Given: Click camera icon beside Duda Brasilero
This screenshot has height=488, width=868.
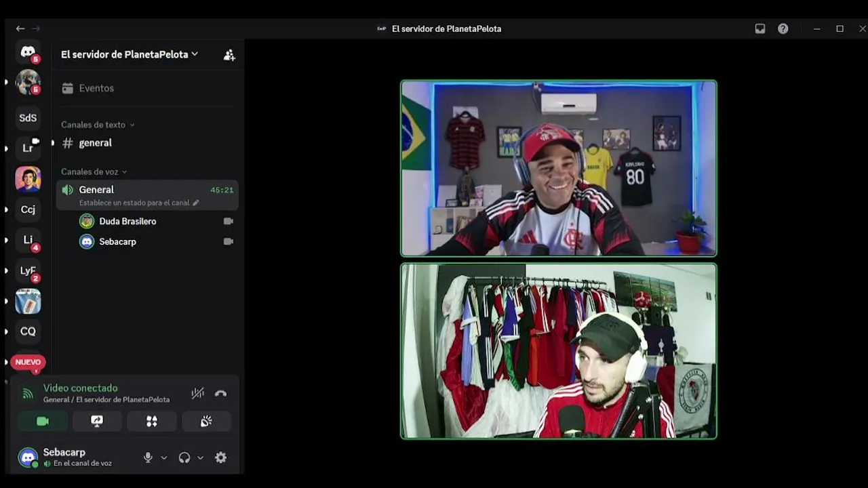Looking at the screenshot, I should [229, 221].
